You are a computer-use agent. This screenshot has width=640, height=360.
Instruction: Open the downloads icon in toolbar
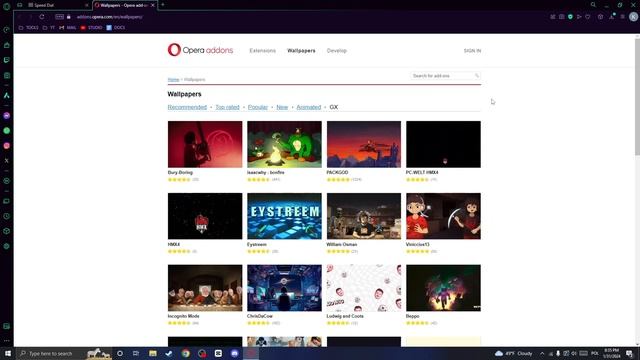(611, 17)
